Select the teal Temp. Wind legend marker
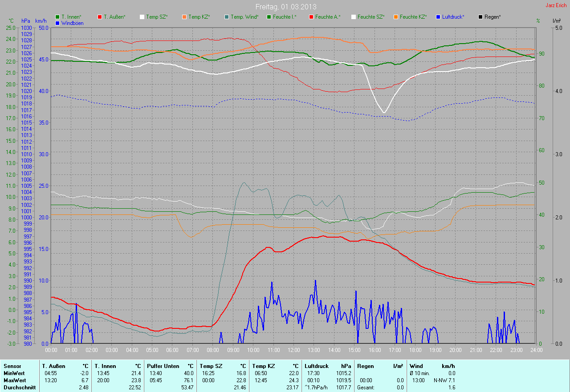Viewport: 570px width, 392px height. 227,17
